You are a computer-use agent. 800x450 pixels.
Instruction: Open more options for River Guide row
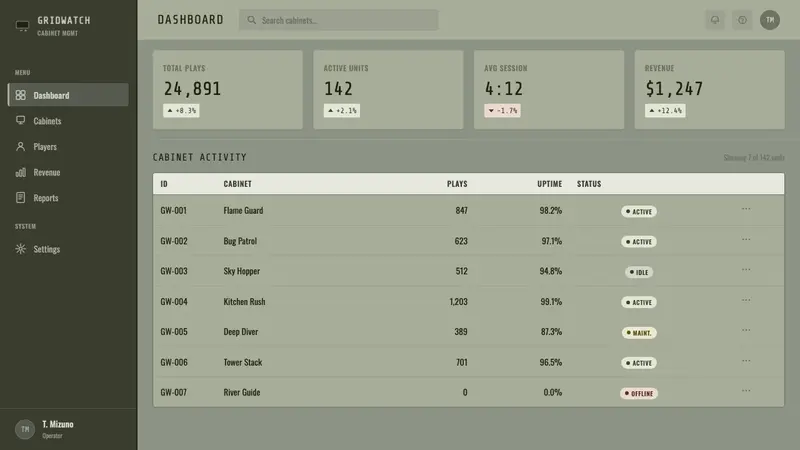pos(746,391)
